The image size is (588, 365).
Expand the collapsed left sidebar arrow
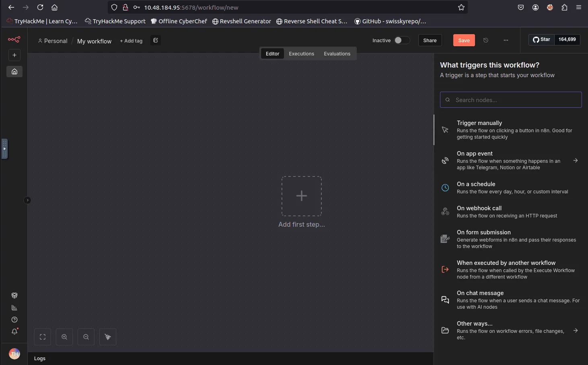(27, 200)
